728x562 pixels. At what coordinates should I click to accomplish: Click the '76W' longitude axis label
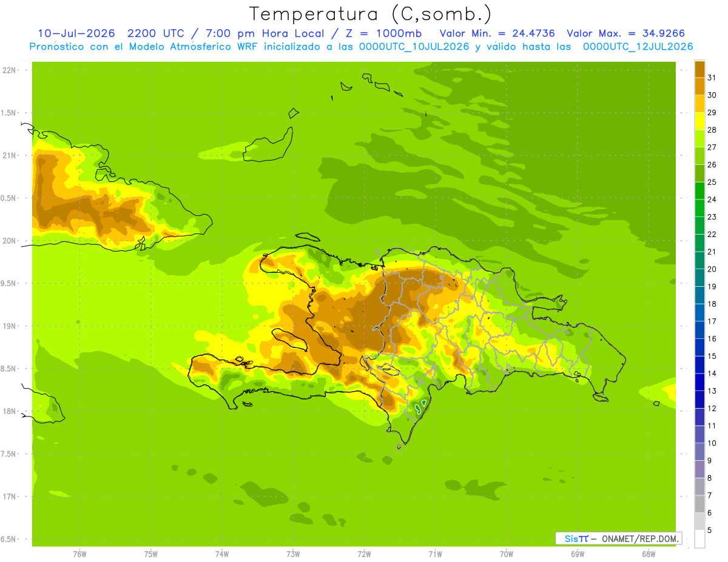point(79,554)
